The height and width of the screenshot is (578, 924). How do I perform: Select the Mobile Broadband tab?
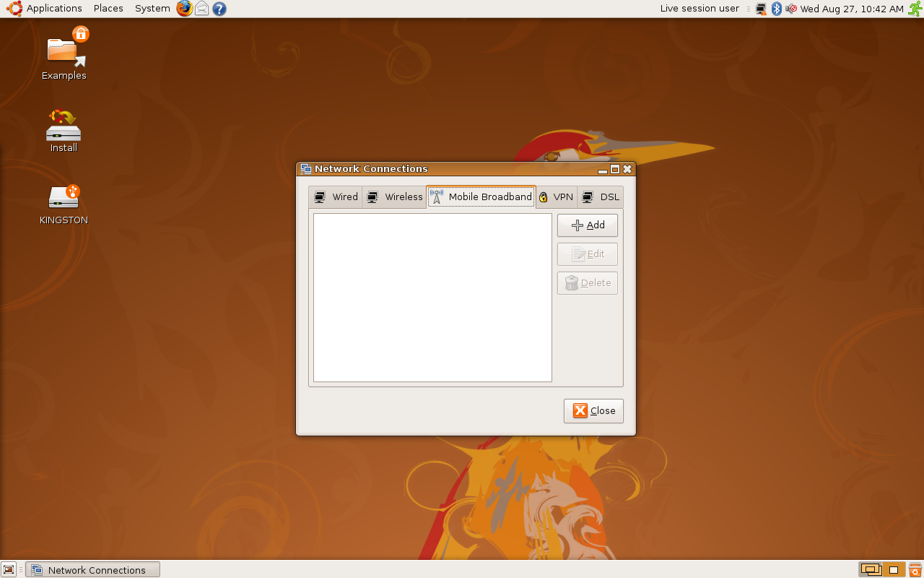(481, 197)
